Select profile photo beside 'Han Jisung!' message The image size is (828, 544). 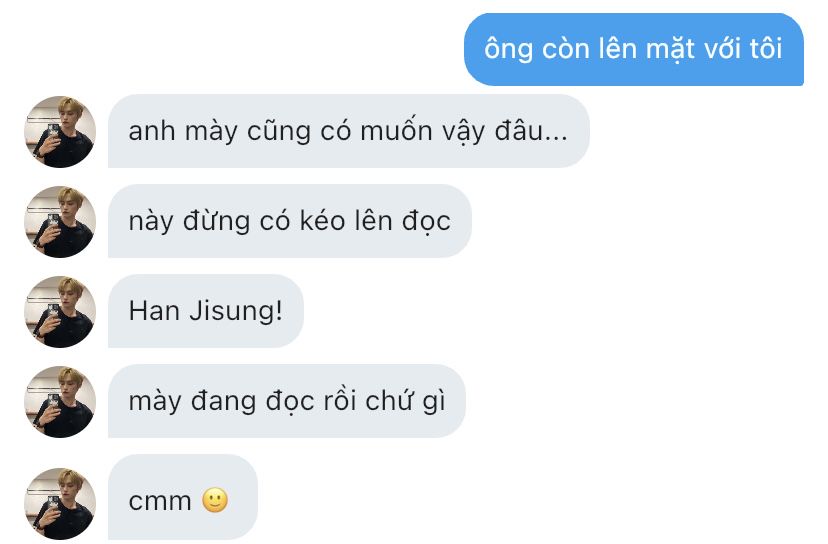(60, 312)
